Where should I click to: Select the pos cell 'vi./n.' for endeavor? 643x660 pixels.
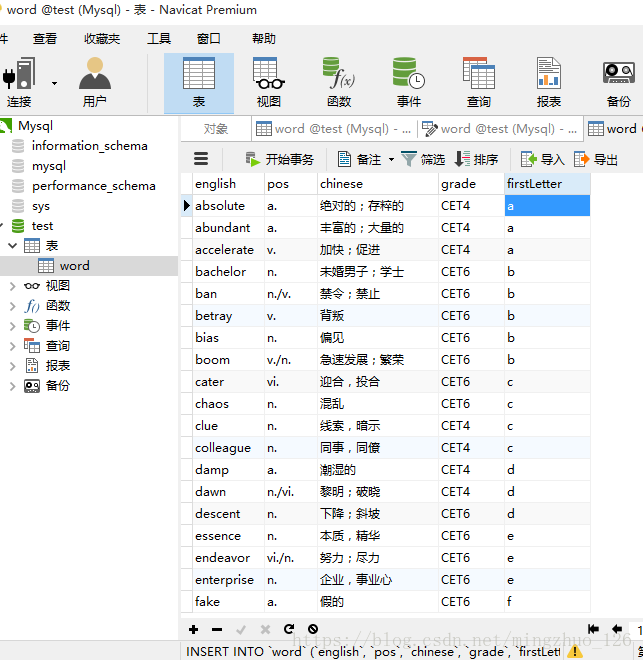(x=291, y=558)
